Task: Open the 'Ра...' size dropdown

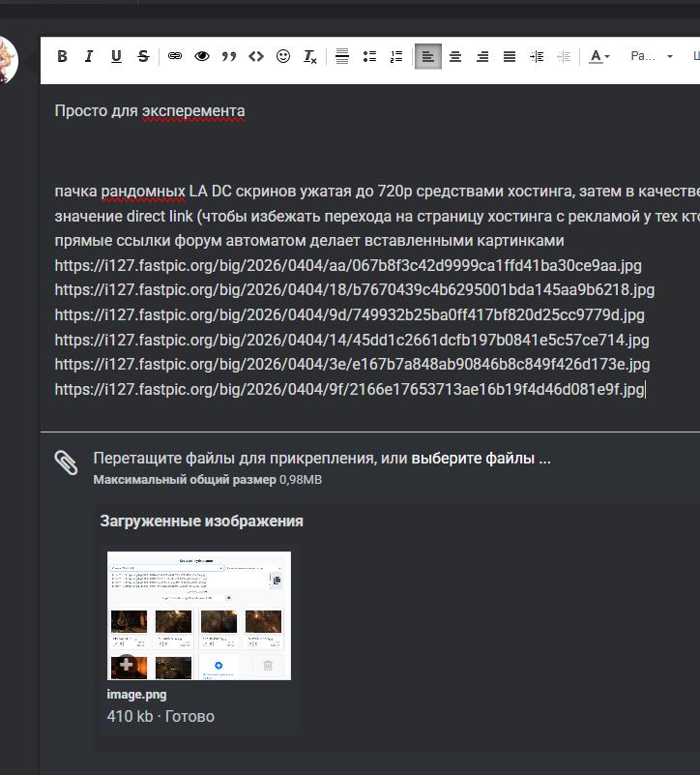Action: 652,56
